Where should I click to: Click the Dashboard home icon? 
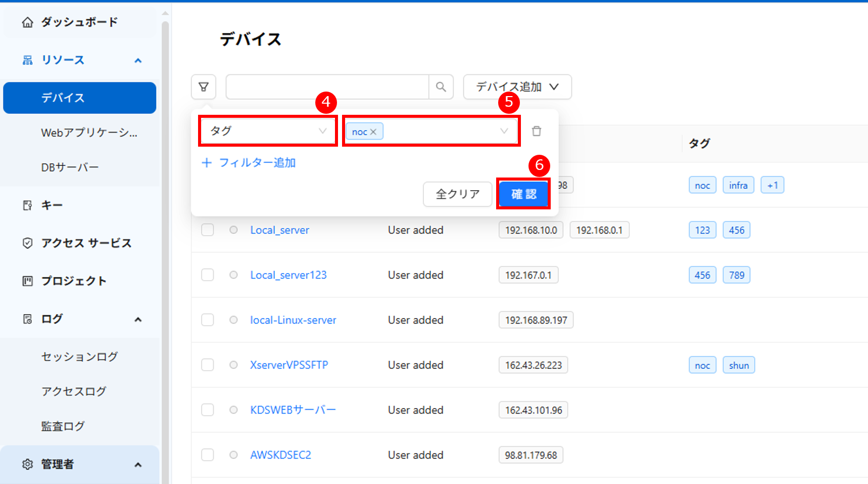[28, 22]
